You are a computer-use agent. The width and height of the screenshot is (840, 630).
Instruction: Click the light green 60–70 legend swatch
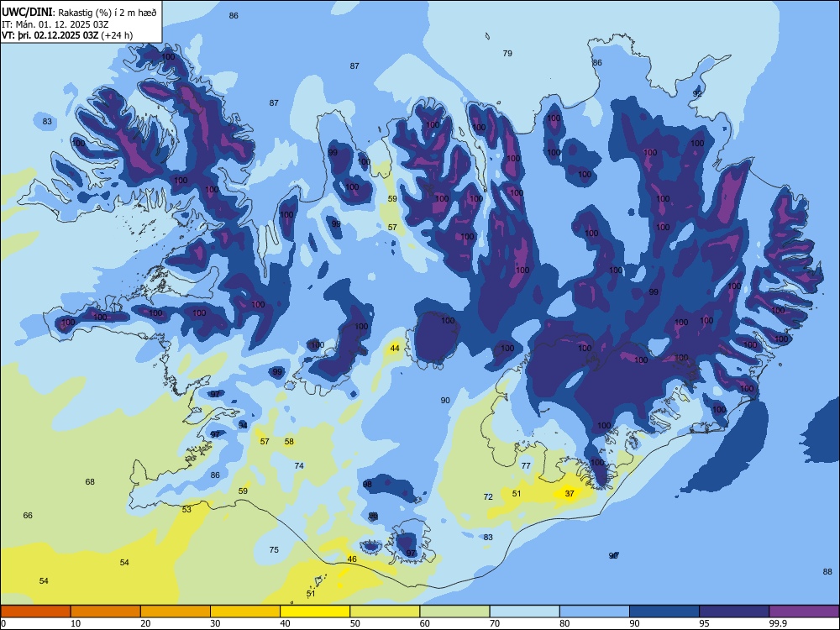(x=454, y=612)
